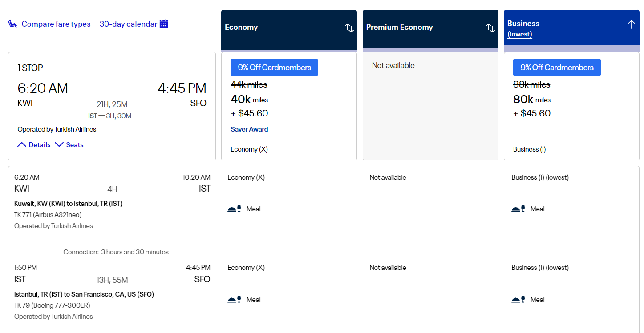Click Economy meal icon for KWI-IST flight

pos(235,209)
